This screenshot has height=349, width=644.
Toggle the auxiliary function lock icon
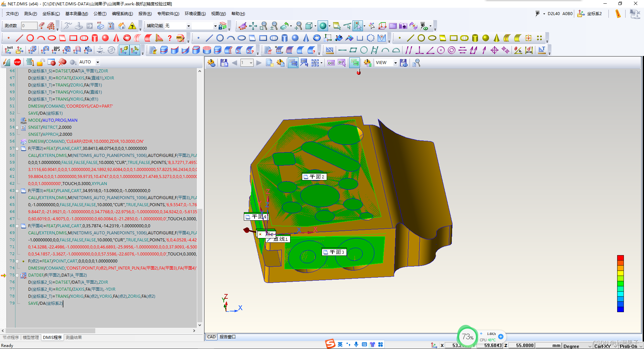tap(222, 26)
